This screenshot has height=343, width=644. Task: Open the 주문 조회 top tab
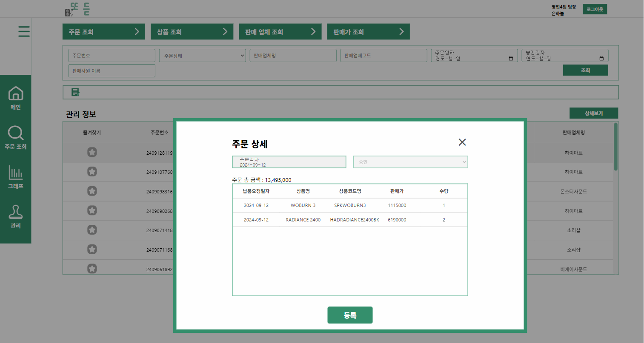tap(104, 32)
